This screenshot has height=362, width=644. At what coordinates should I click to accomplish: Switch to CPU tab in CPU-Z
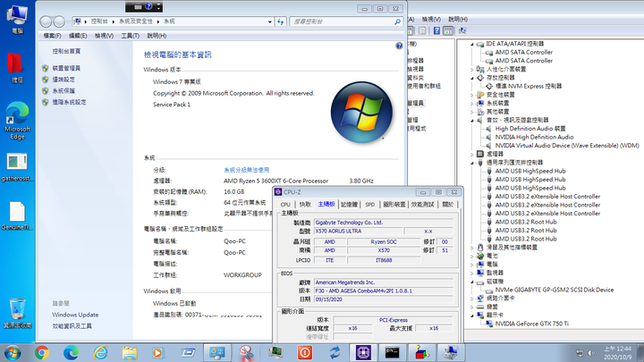coord(285,205)
